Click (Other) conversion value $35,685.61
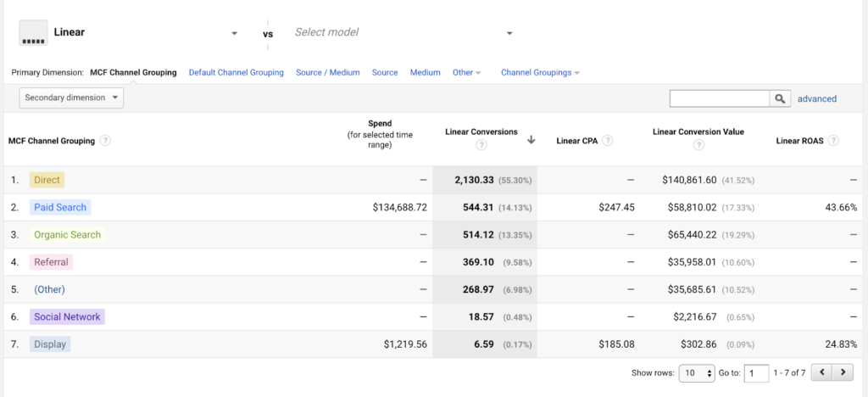Viewport: 868px width, 397px height. tap(690, 289)
